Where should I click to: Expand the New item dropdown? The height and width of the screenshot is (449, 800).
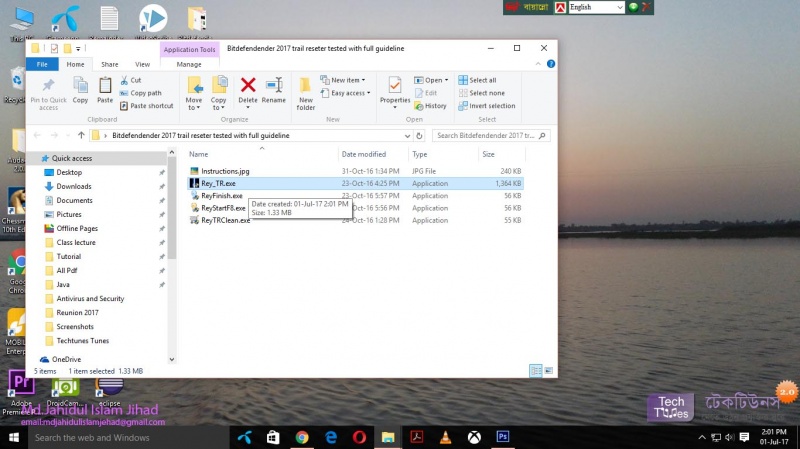point(347,80)
